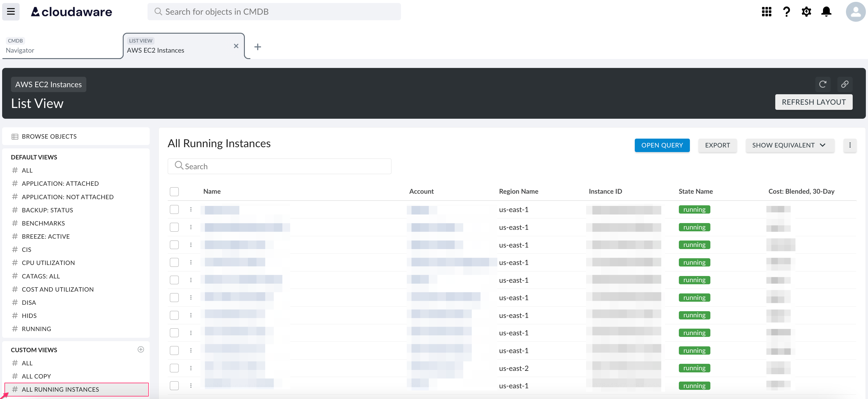
Task: Check the fifth row's checkbox
Action: click(174, 280)
